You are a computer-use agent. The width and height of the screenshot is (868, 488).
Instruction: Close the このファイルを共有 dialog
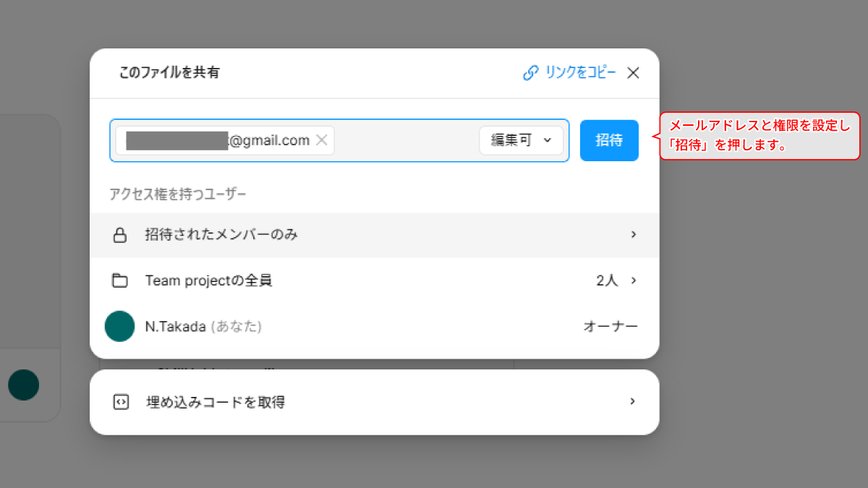(x=633, y=72)
